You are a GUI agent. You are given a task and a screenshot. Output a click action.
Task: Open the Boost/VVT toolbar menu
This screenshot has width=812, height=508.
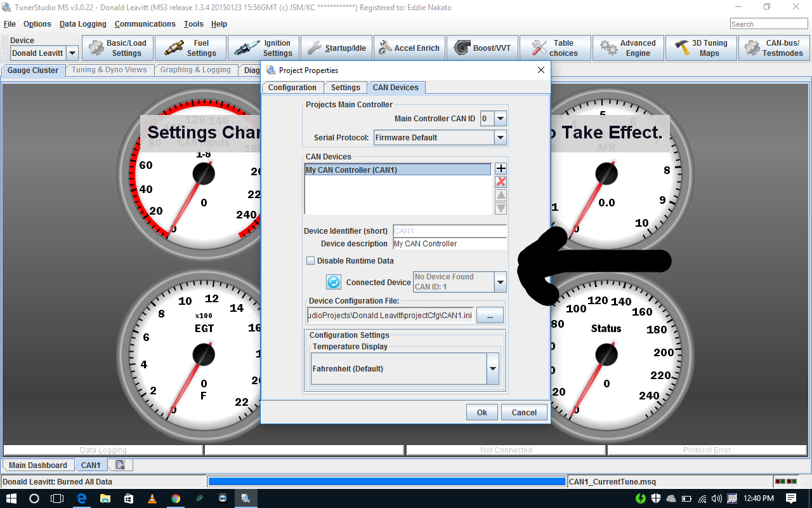point(482,48)
